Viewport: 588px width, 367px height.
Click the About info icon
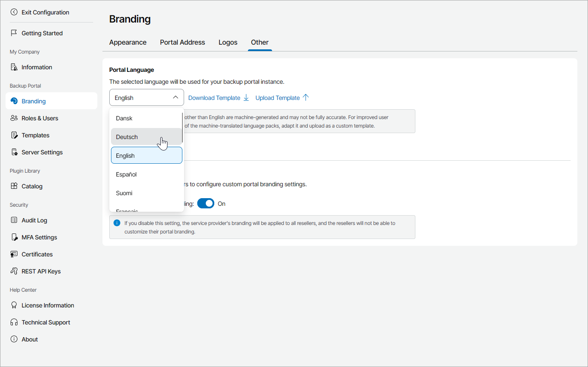(x=14, y=339)
